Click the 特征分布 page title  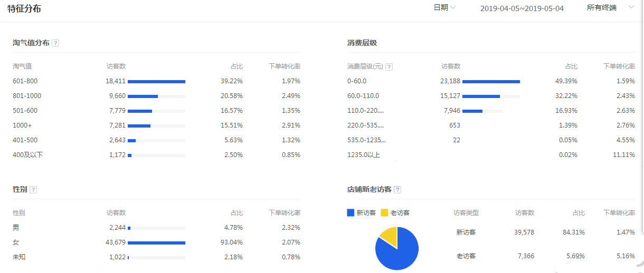click(24, 9)
